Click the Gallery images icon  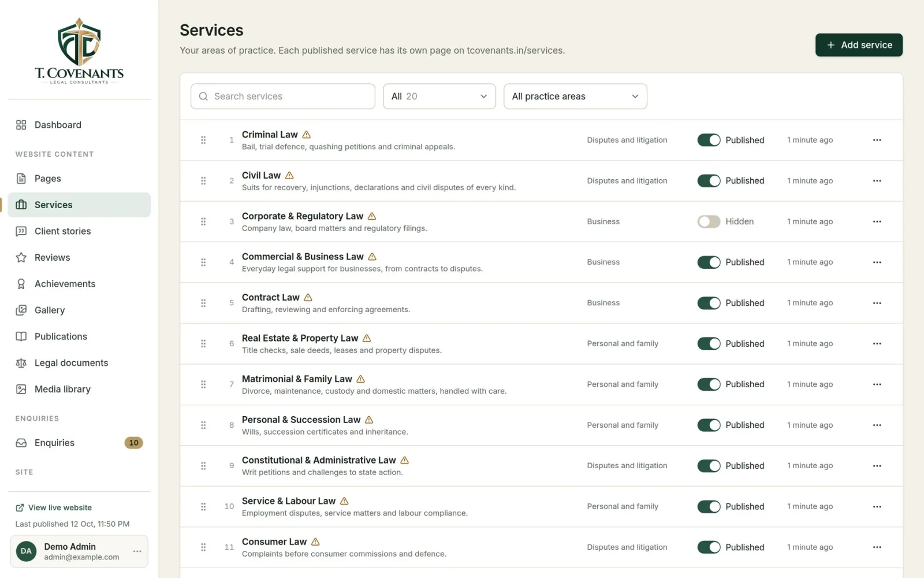click(x=21, y=310)
